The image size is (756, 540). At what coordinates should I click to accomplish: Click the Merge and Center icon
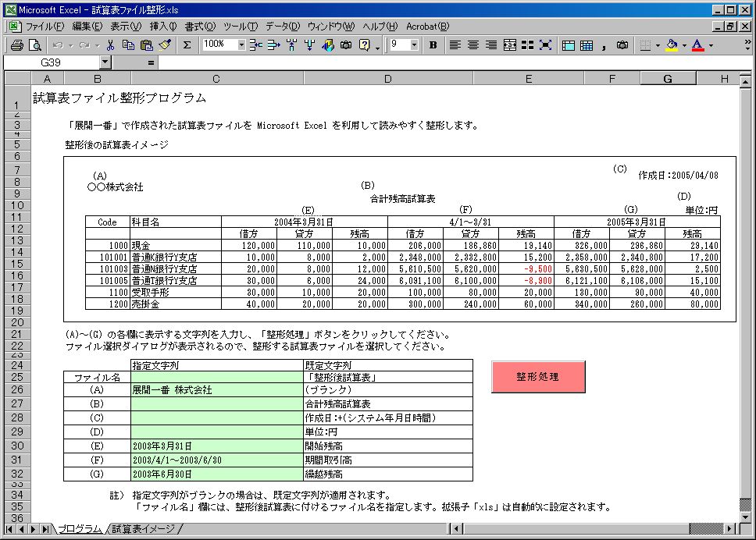[510, 45]
